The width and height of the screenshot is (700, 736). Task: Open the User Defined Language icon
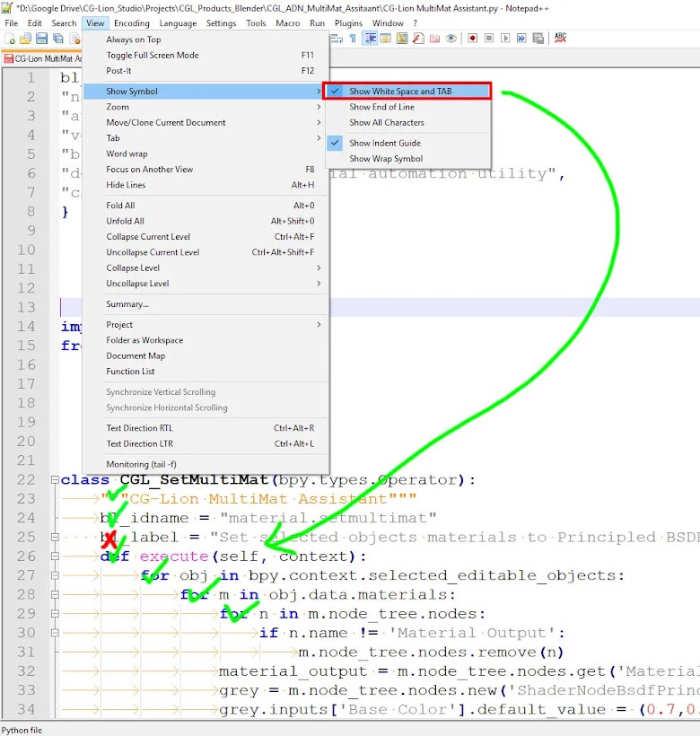point(386,39)
